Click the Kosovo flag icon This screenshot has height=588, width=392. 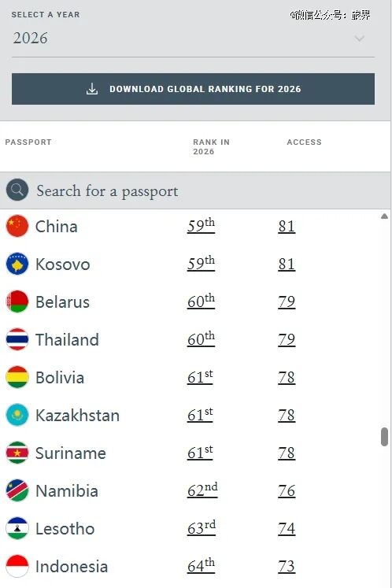pyautogui.click(x=17, y=264)
